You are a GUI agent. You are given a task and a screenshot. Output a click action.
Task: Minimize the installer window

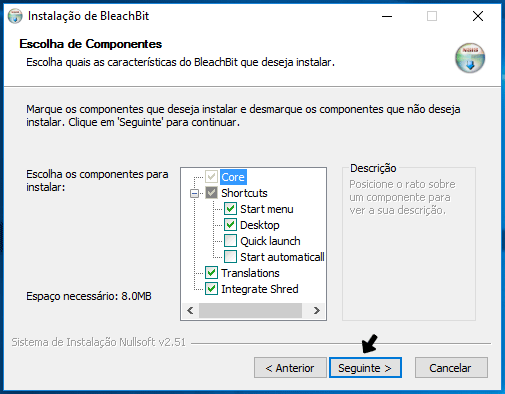click(387, 16)
